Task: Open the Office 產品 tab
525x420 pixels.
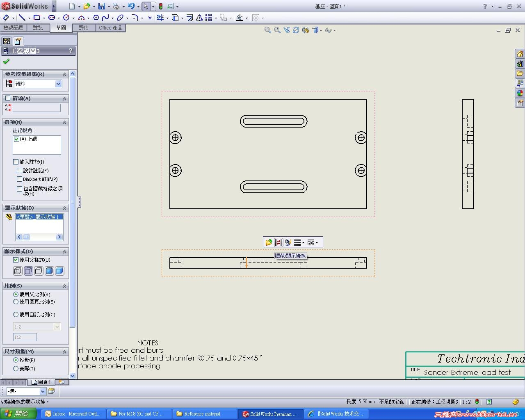Action: coord(110,28)
